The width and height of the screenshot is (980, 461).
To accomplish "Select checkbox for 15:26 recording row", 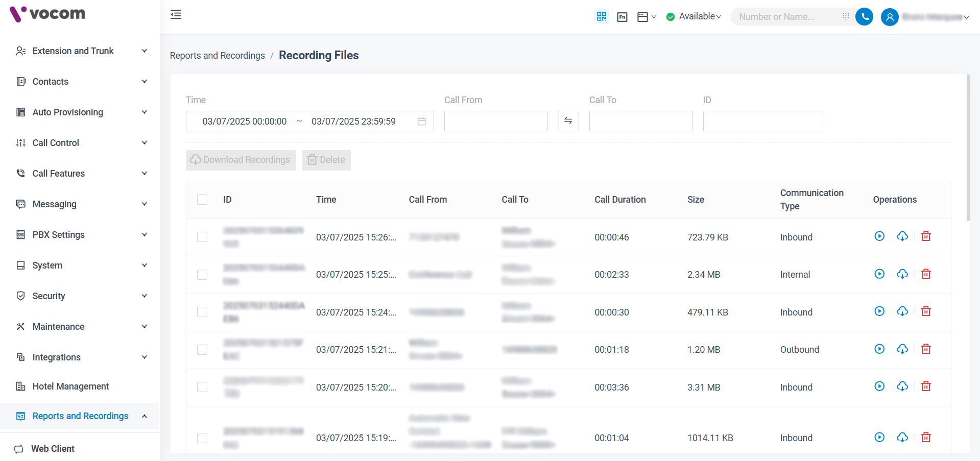I will pyautogui.click(x=202, y=237).
